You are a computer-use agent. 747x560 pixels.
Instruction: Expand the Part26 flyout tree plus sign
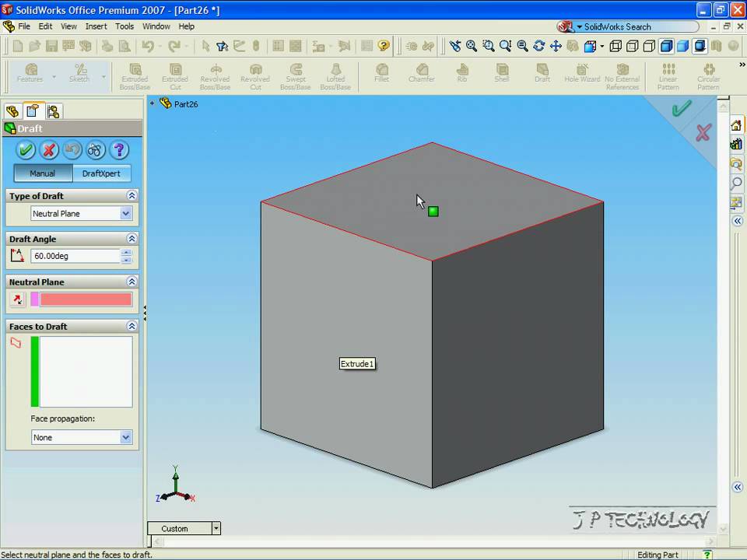[x=152, y=103]
